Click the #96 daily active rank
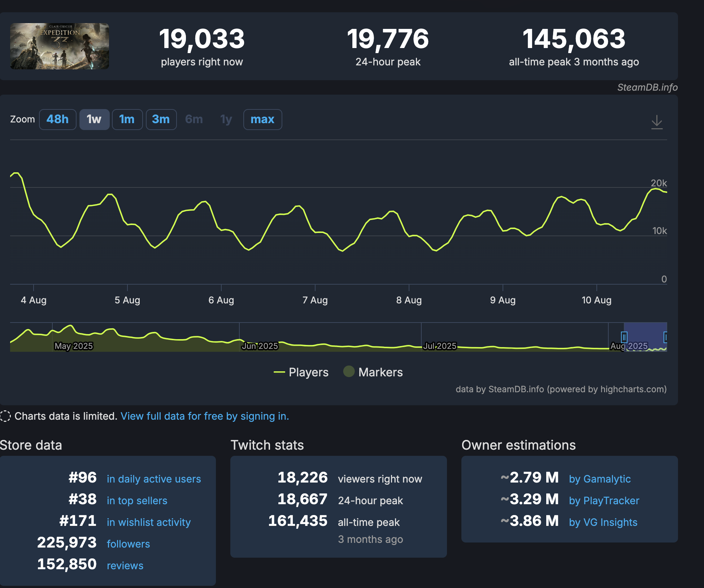This screenshot has height=588, width=704. click(x=83, y=477)
